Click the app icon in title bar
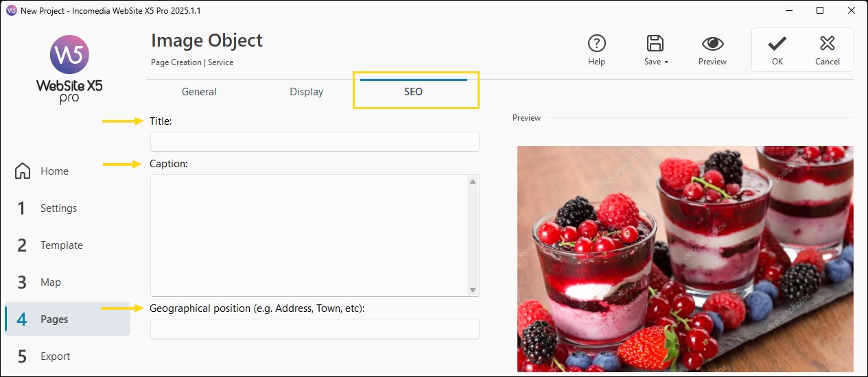This screenshot has height=377, width=868. [x=10, y=11]
